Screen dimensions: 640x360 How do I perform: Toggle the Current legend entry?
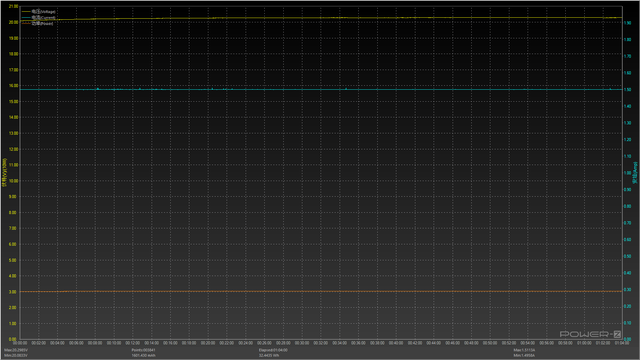click(x=43, y=18)
